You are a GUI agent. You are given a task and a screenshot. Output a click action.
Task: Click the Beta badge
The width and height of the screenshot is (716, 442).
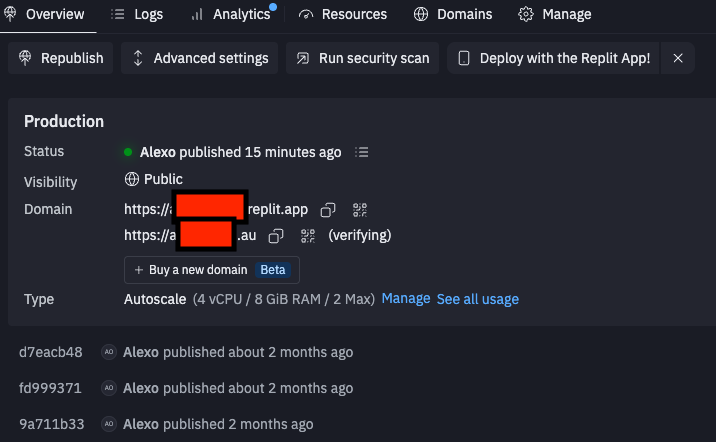273,270
